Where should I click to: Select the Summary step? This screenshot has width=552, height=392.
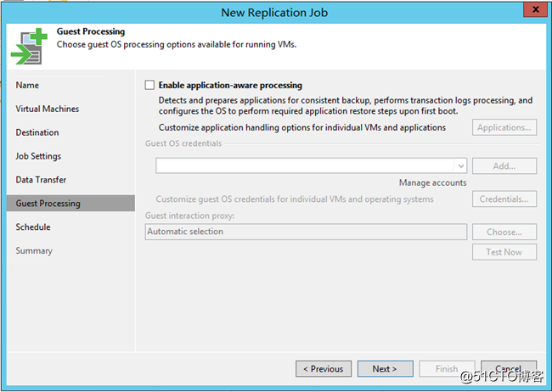[x=34, y=250]
